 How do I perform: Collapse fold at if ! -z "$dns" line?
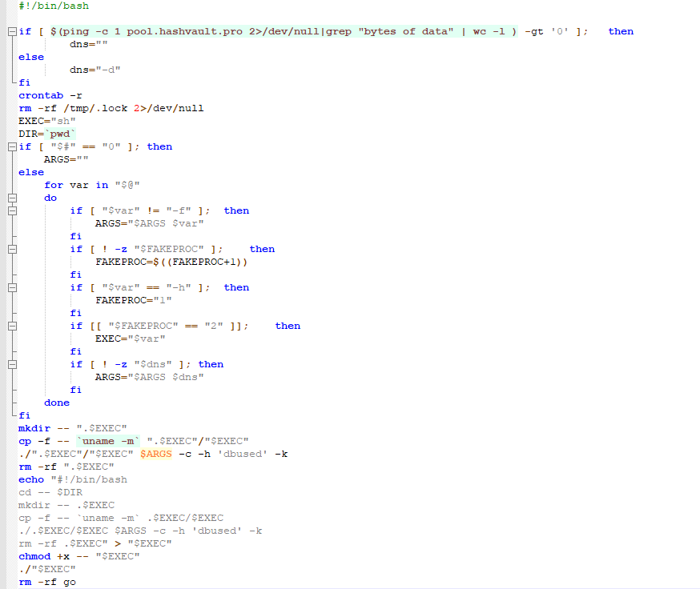(x=13, y=365)
